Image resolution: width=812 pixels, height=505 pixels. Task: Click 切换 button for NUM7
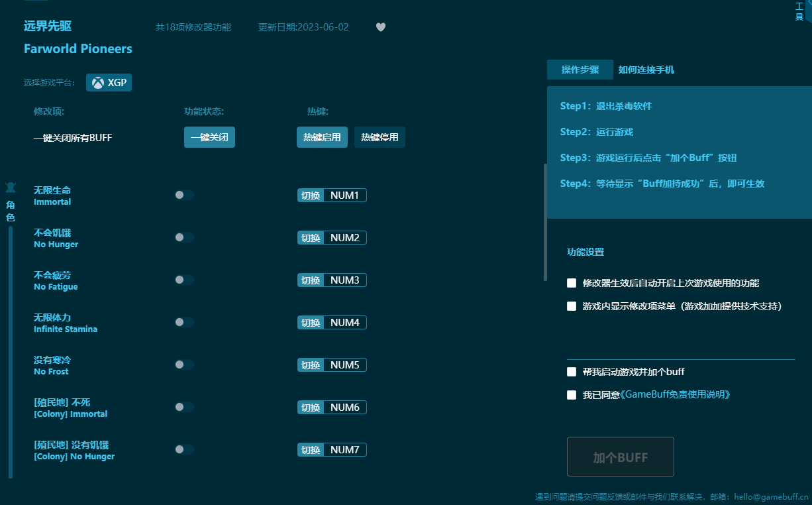311,450
